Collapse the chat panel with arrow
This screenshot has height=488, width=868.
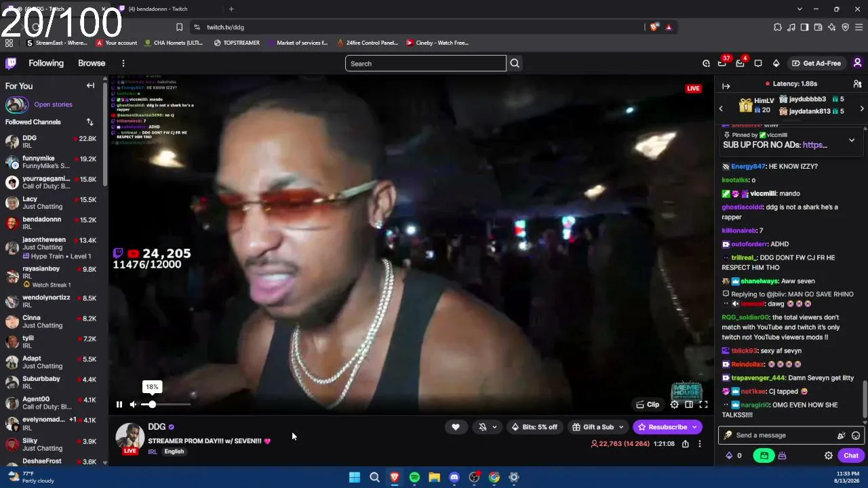(x=726, y=86)
